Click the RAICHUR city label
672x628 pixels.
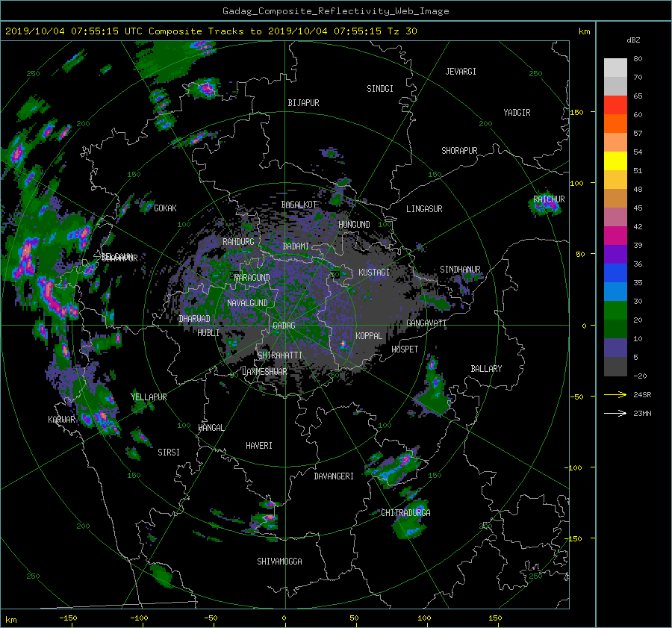coord(549,199)
